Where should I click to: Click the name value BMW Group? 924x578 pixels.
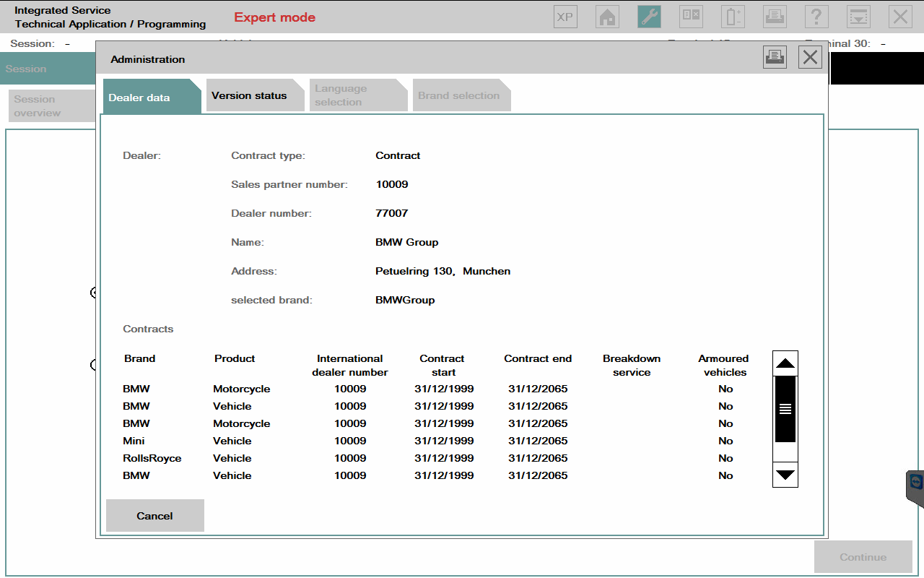407,242
